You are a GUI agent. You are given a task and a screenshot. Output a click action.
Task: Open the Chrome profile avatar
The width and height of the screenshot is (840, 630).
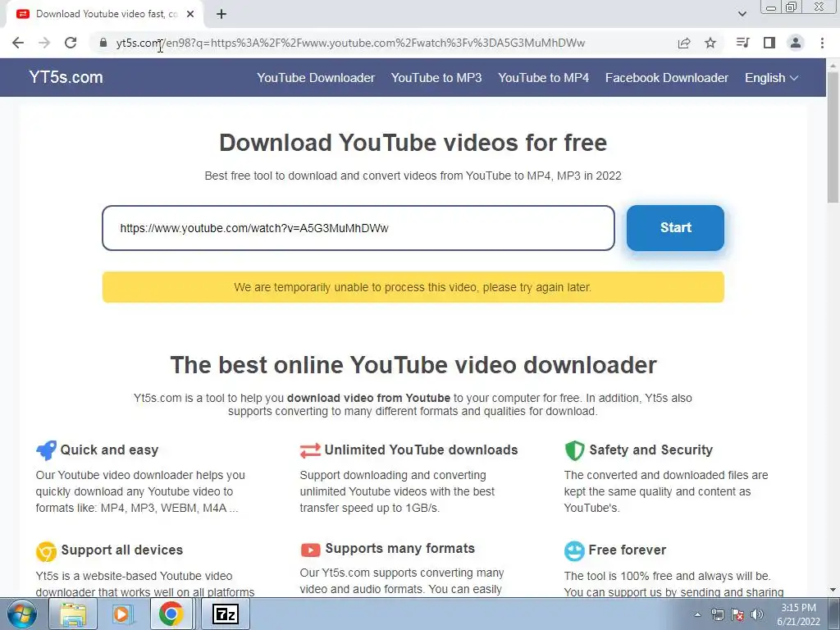[x=796, y=43]
